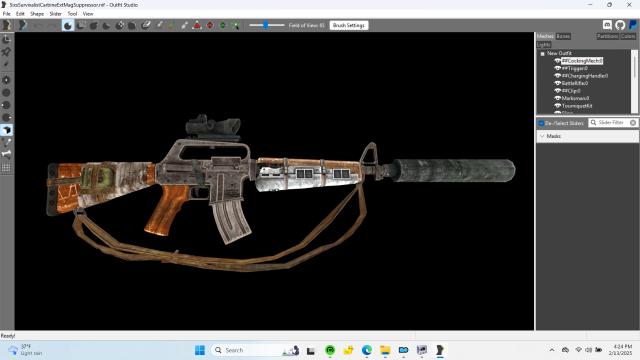Viewport: 640px width, 360px height.
Task: Open the PayPal donate icon
Action: [633, 25]
